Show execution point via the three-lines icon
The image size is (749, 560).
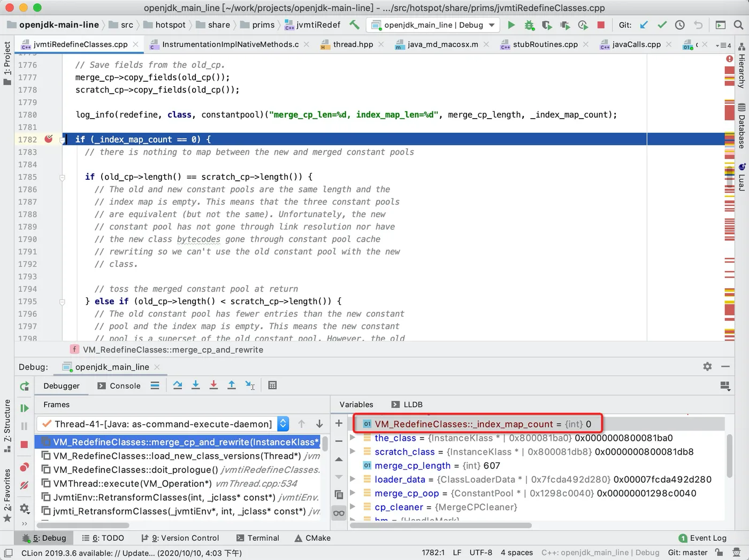point(155,385)
